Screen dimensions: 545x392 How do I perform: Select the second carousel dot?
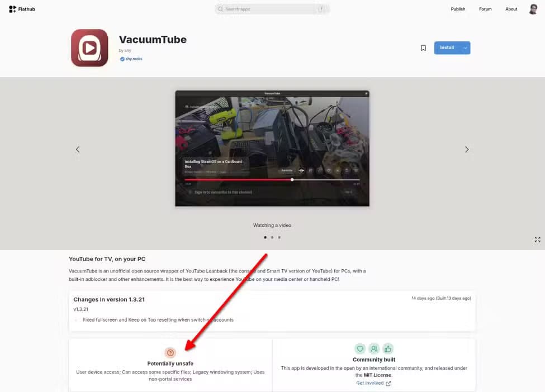[272, 237]
